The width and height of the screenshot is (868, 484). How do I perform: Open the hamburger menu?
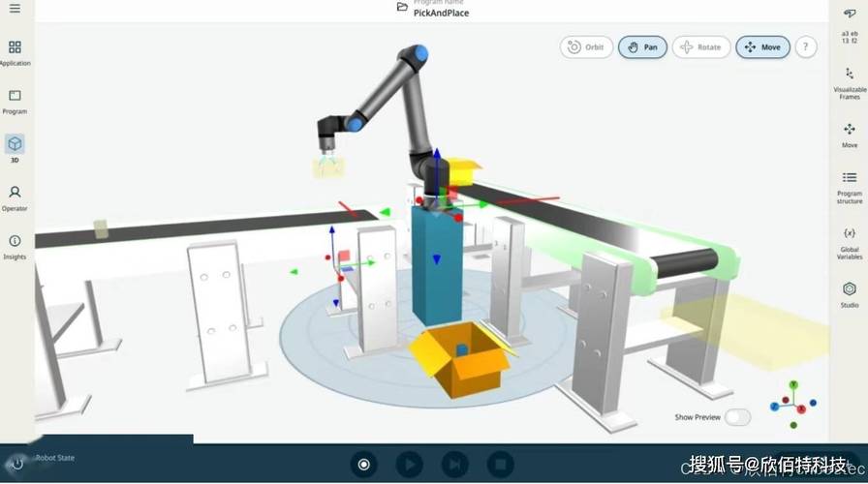click(x=15, y=9)
